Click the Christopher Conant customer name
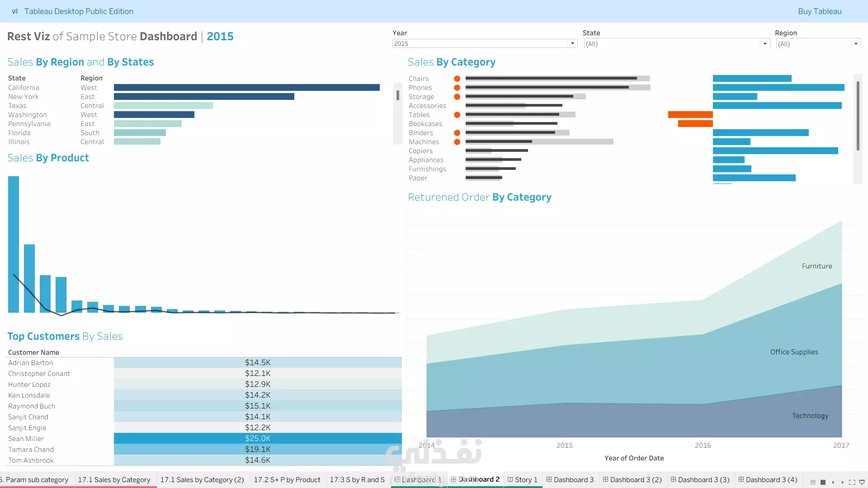This screenshot has height=488, width=868. point(39,374)
